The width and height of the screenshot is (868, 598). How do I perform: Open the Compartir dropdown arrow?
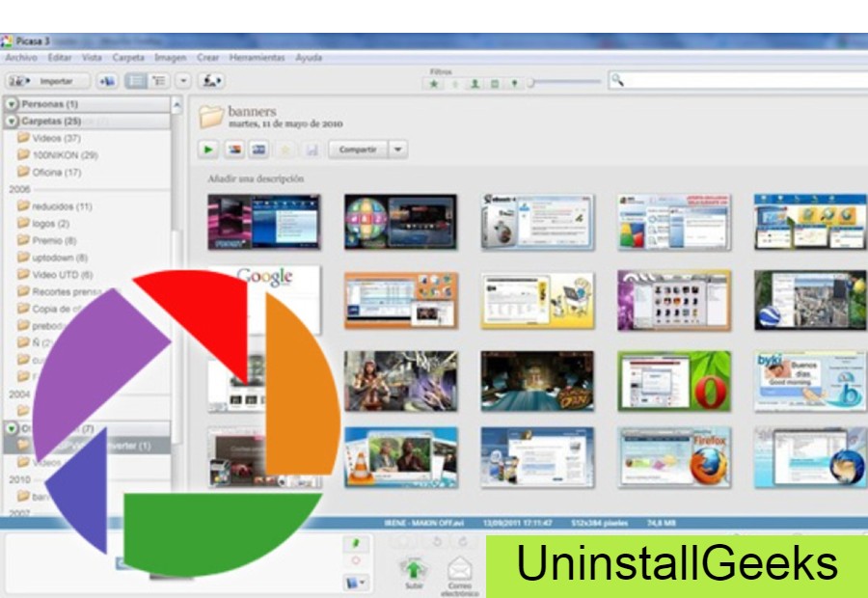coord(398,149)
